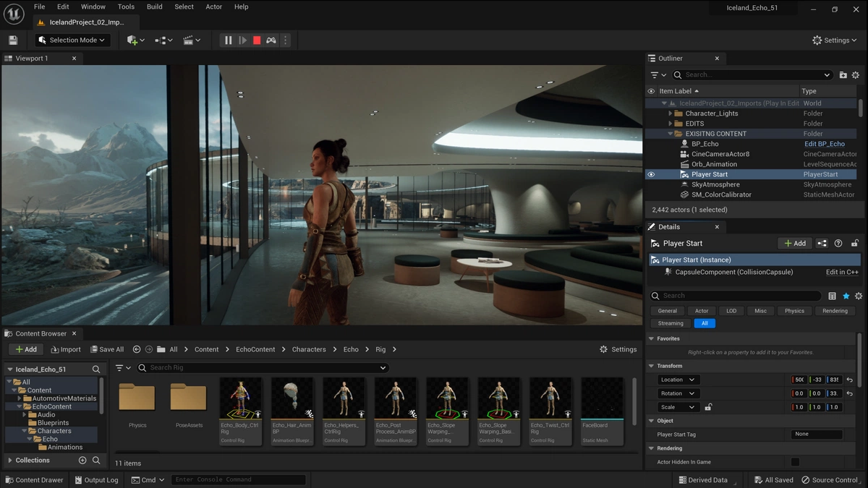Add a component with Details Add button
This screenshot has height=488, width=868.
[795, 244]
